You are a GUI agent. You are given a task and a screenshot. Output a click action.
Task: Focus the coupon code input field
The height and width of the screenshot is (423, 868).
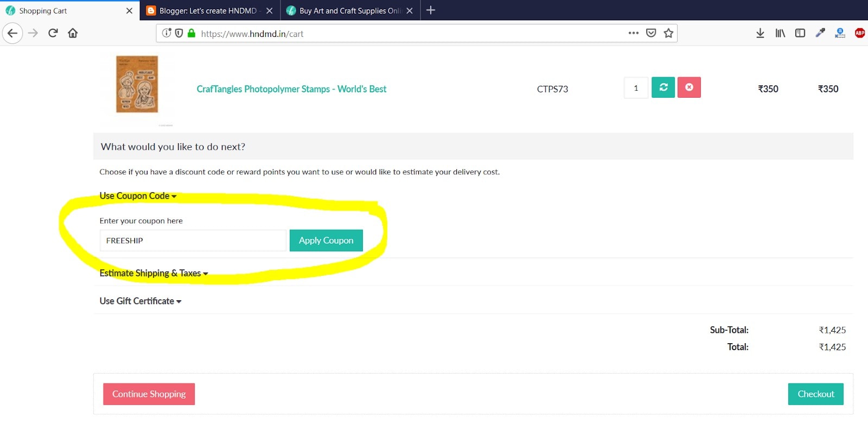[x=193, y=241]
